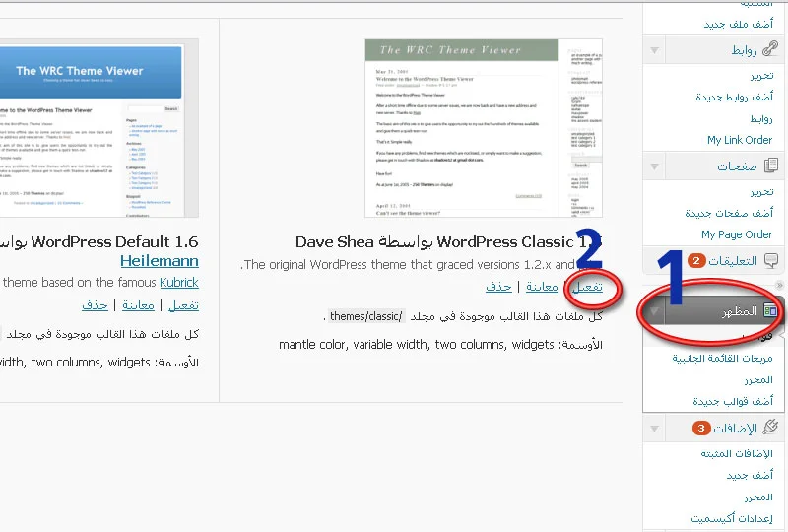Click the comments pending count badge
This screenshot has height=532, width=788.
pos(696,261)
